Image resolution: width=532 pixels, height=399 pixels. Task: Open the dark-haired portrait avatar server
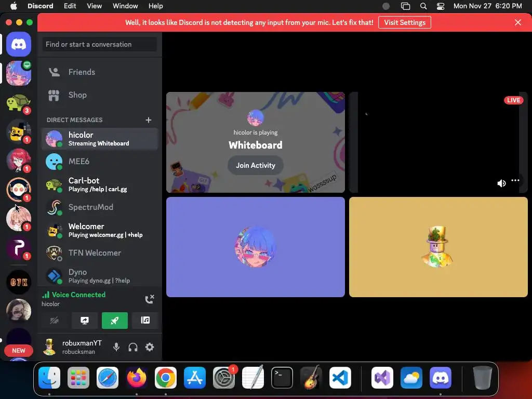click(x=19, y=310)
